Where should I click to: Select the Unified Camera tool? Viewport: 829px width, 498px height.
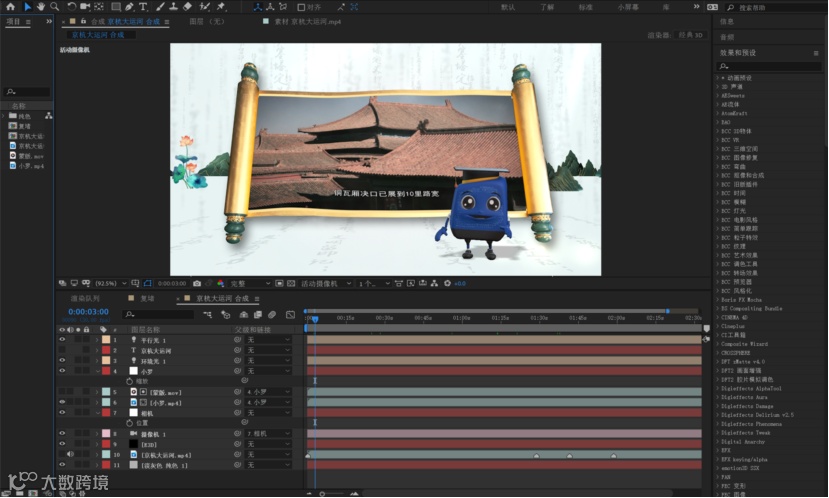pyautogui.click(x=85, y=7)
